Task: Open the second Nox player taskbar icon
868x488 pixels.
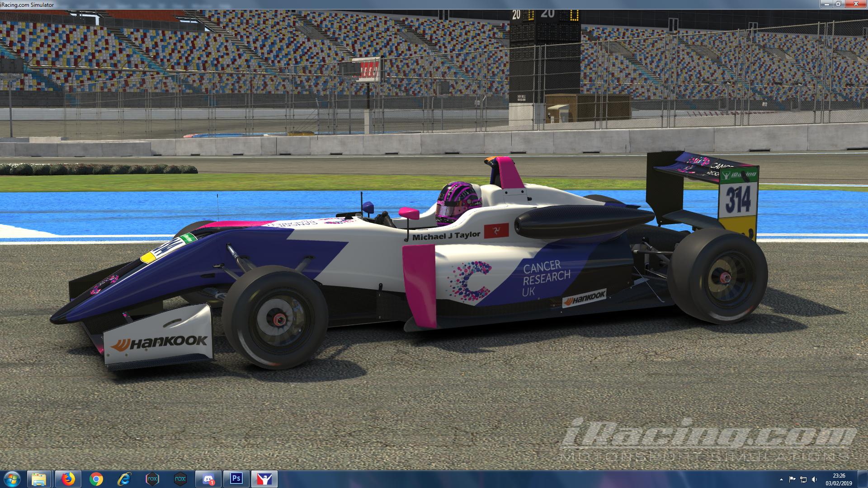Action: [180, 480]
